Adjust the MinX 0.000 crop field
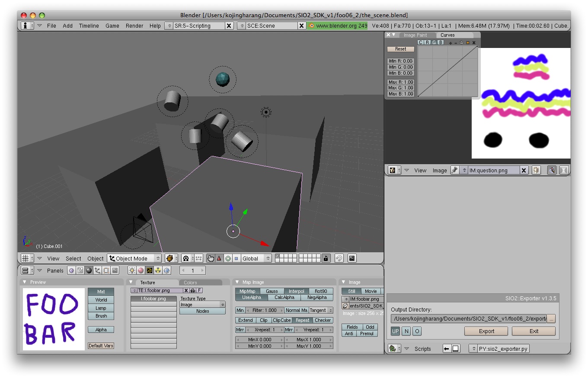Image resolution: width=588 pixels, height=378 pixels. (x=260, y=340)
